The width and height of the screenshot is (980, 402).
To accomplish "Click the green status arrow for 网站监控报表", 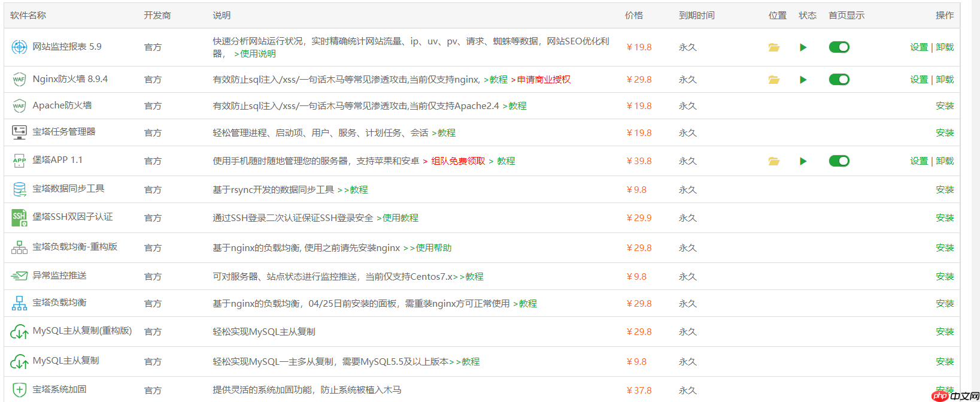I will [803, 47].
